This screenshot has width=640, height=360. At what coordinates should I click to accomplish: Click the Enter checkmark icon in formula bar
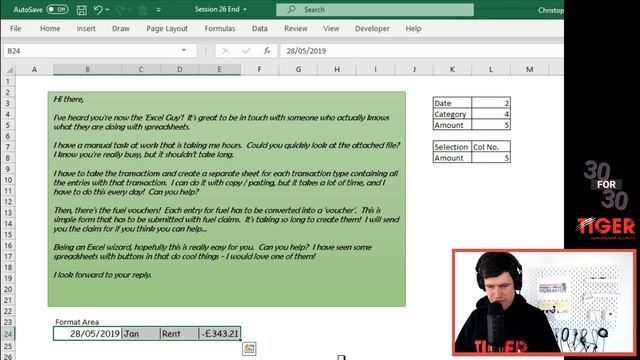click(246, 51)
